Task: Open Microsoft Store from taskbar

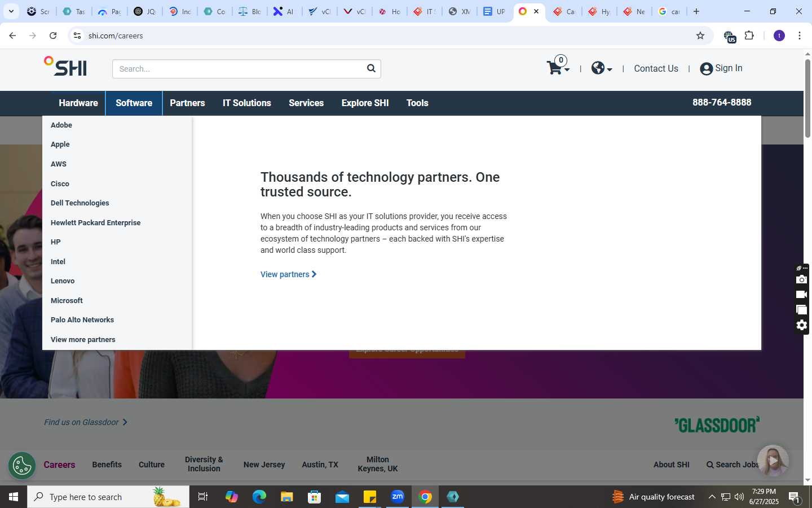Action: tap(315, 497)
